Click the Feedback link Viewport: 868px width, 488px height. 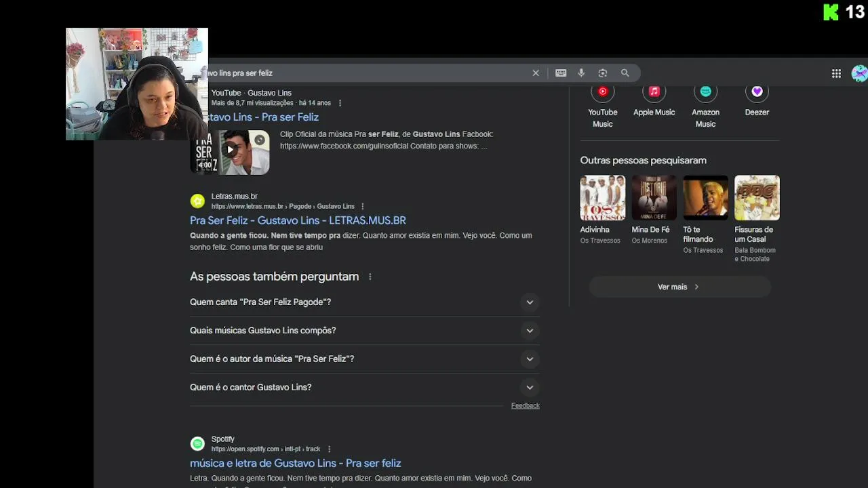526,405
